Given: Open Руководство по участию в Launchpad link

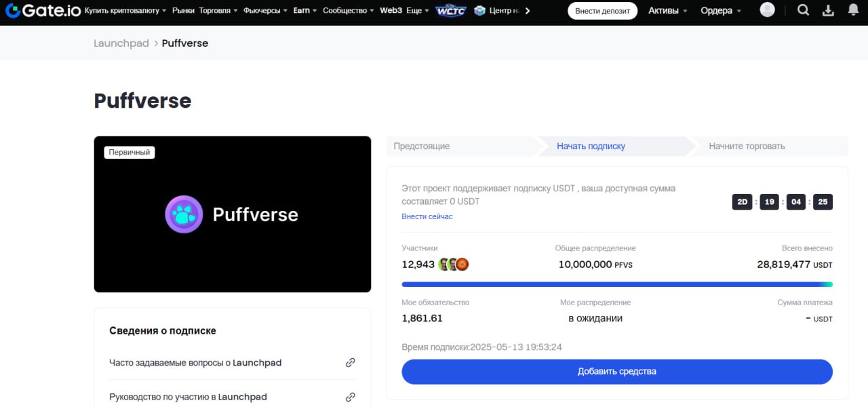Looking at the screenshot, I should click(188, 397).
